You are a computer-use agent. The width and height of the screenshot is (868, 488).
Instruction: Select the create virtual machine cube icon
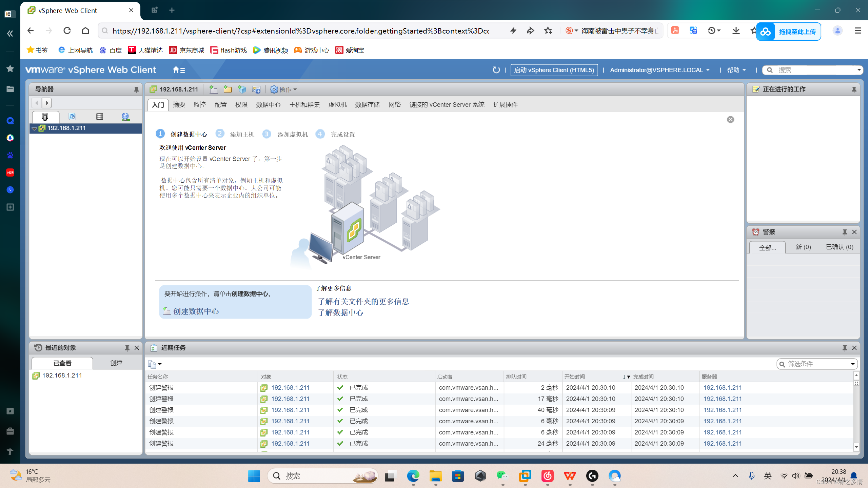click(x=242, y=89)
